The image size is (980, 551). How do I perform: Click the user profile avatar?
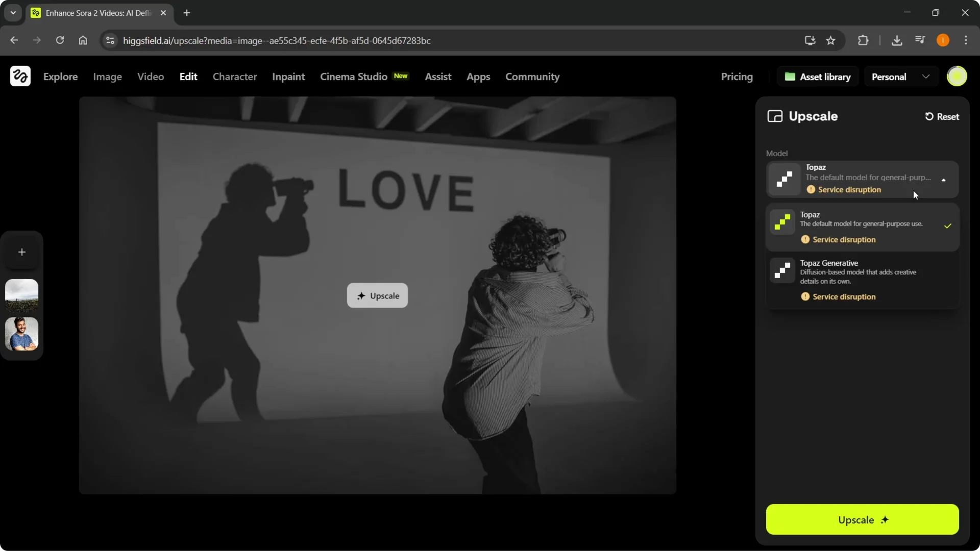(957, 77)
